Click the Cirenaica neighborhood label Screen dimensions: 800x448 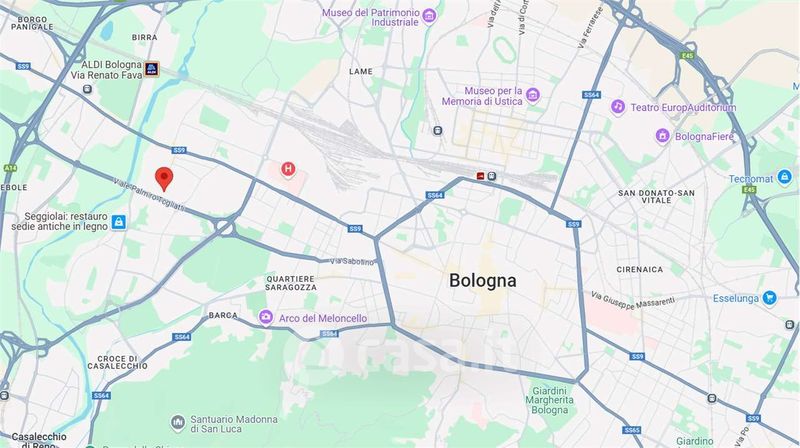639,269
